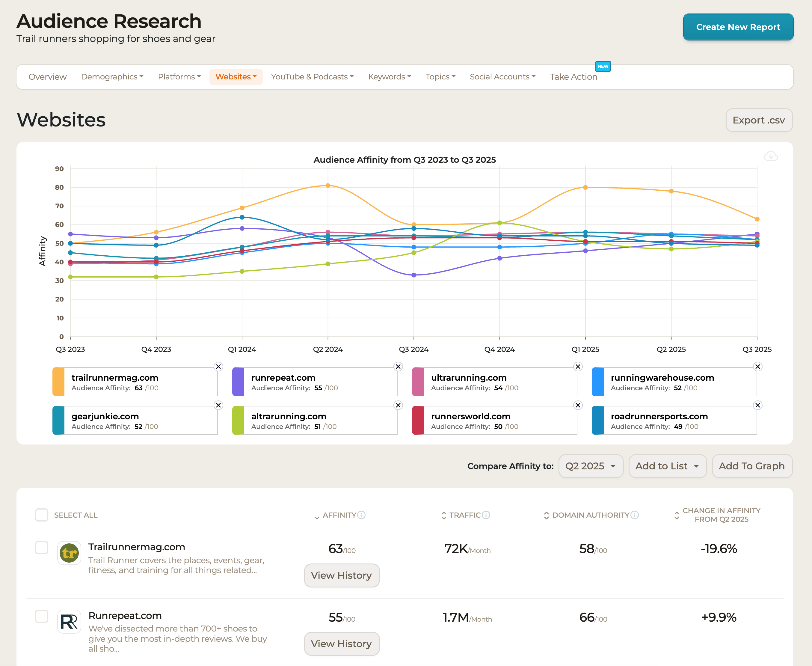Remove trailrunnermag.com from the graph
Viewport: 812px width, 666px height.
tap(218, 366)
